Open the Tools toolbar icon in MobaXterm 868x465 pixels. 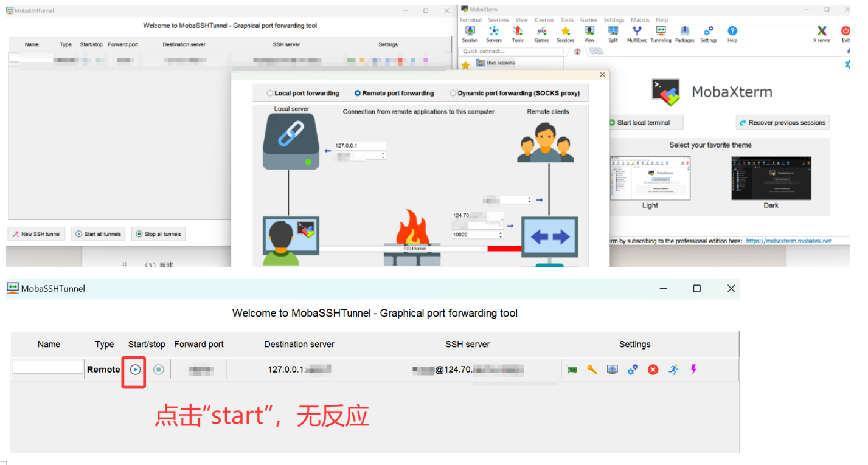click(518, 34)
